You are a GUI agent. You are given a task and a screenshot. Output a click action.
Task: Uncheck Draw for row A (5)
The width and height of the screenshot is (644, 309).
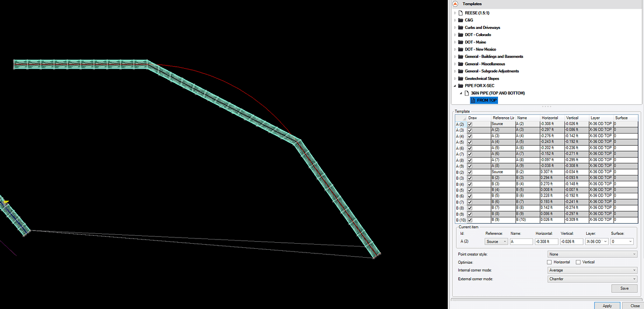point(470,142)
